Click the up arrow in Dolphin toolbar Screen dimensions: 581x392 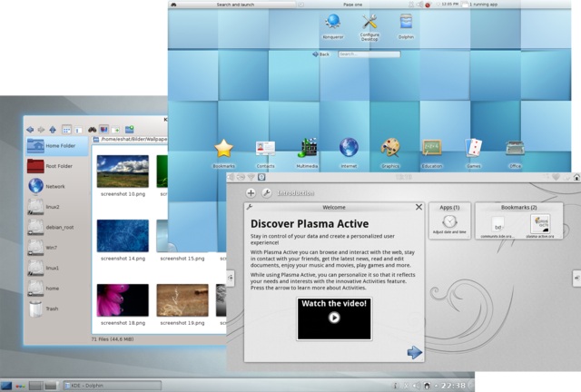[53, 130]
